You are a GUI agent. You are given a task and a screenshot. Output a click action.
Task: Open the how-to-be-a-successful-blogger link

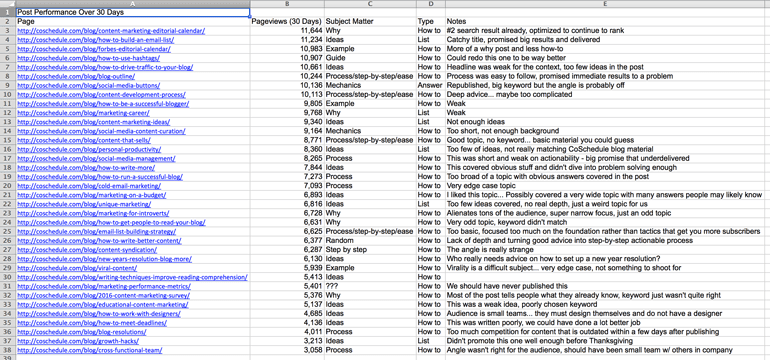pyautogui.click(x=103, y=104)
